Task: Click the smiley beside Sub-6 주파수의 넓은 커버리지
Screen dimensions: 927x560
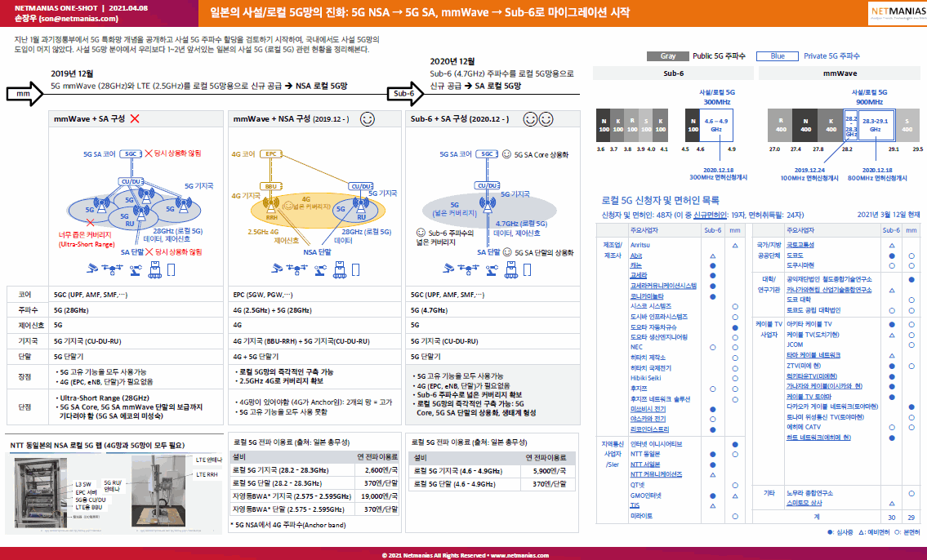Action: (x=421, y=233)
